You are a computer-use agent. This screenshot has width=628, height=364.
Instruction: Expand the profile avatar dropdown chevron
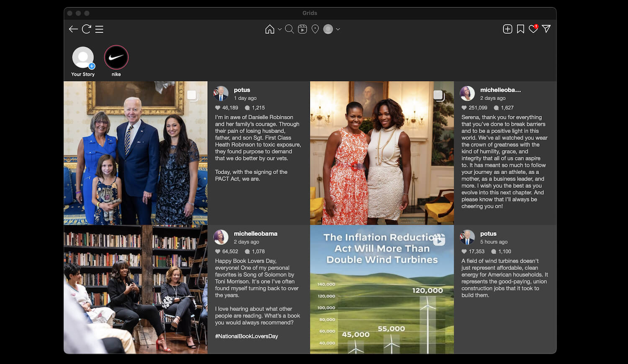coord(338,29)
